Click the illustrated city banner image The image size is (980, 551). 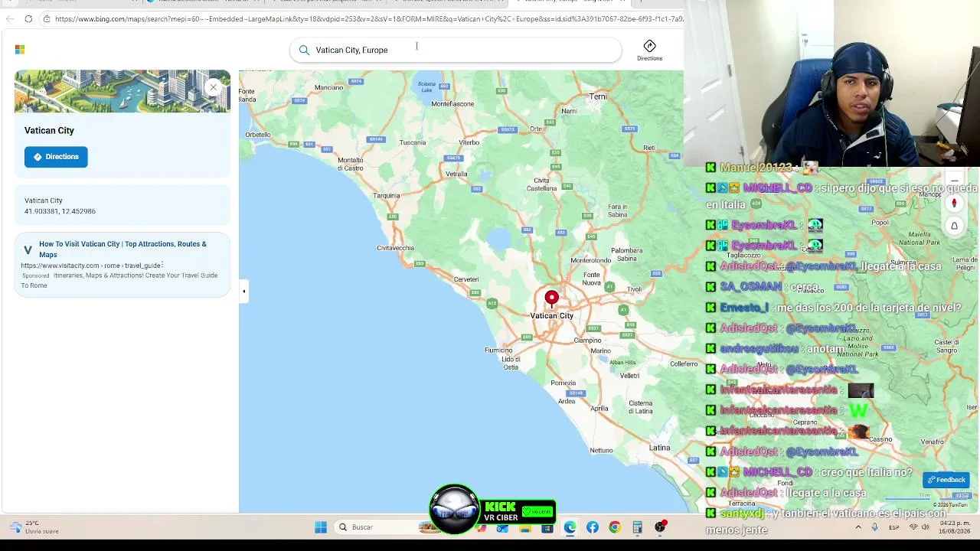click(x=122, y=91)
